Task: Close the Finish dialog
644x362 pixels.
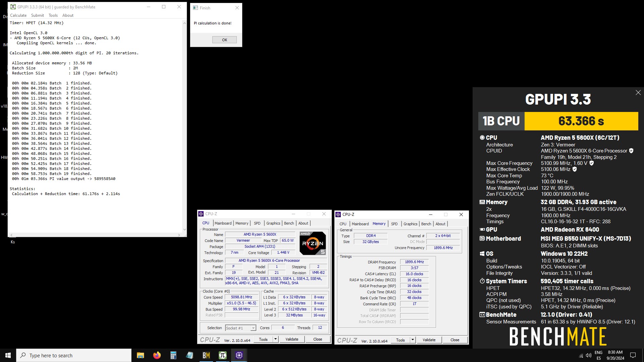Action: pyautogui.click(x=237, y=8)
